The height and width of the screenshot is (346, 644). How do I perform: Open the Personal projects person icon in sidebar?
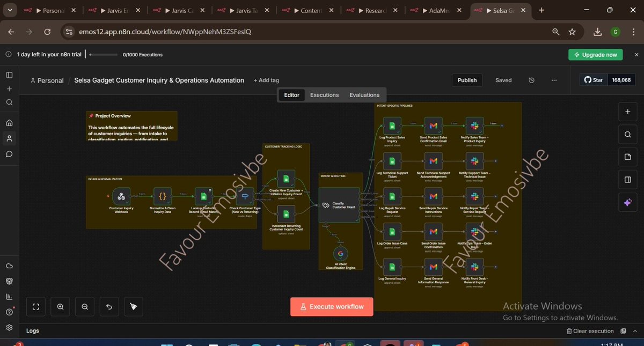[x=9, y=138]
